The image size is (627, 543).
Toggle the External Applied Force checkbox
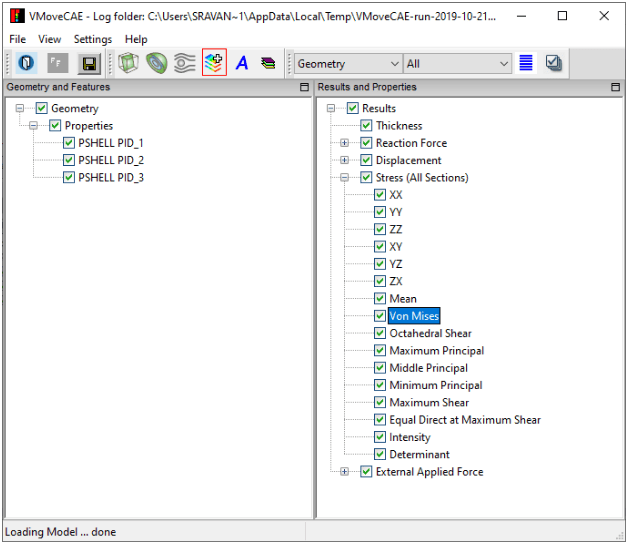(x=366, y=472)
